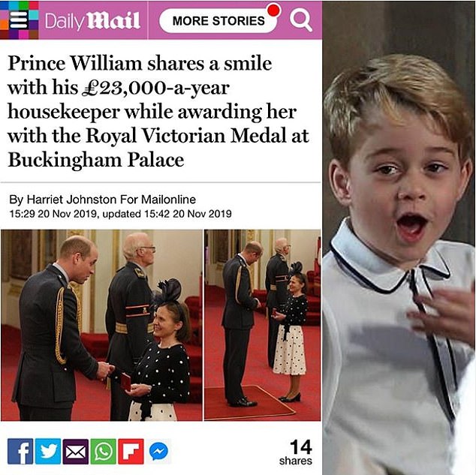Share article on WhatsApp
The height and width of the screenshot is (475, 476).
click(x=103, y=451)
